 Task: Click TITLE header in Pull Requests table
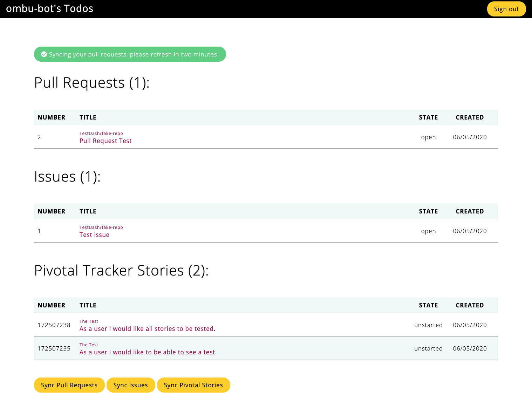(88, 117)
